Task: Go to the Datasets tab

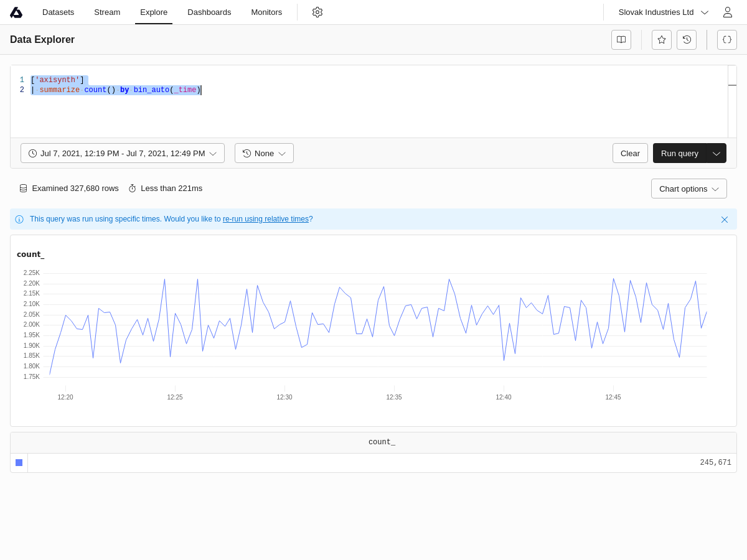Action: pyautogui.click(x=58, y=12)
